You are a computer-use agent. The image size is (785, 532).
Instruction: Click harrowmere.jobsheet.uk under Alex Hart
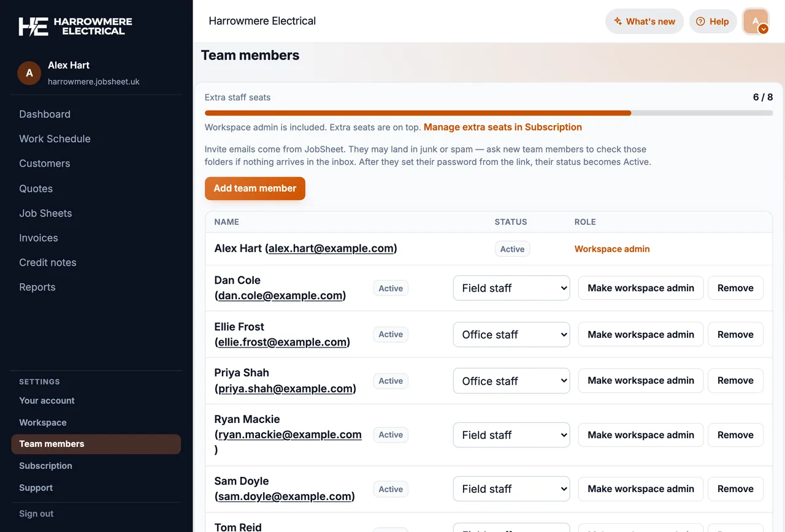(x=94, y=82)
